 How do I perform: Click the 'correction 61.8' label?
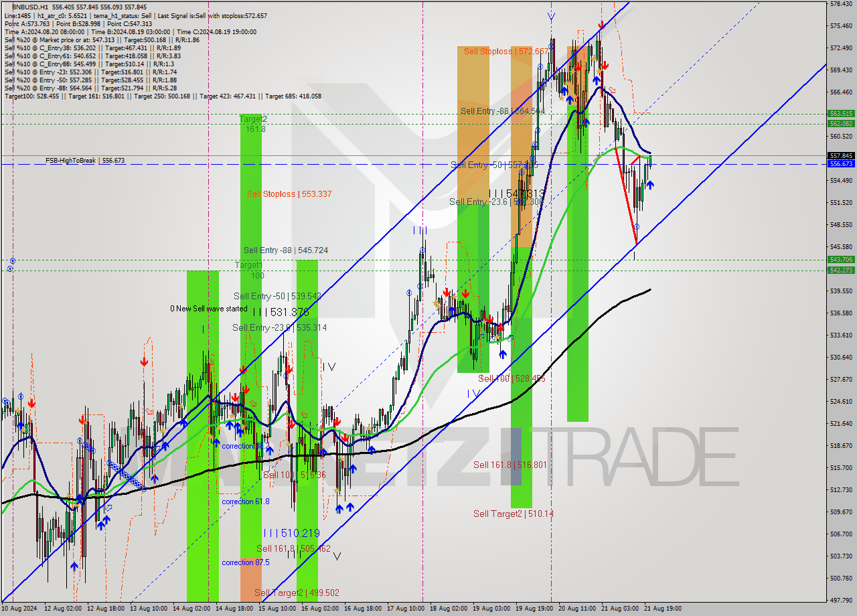246,502
